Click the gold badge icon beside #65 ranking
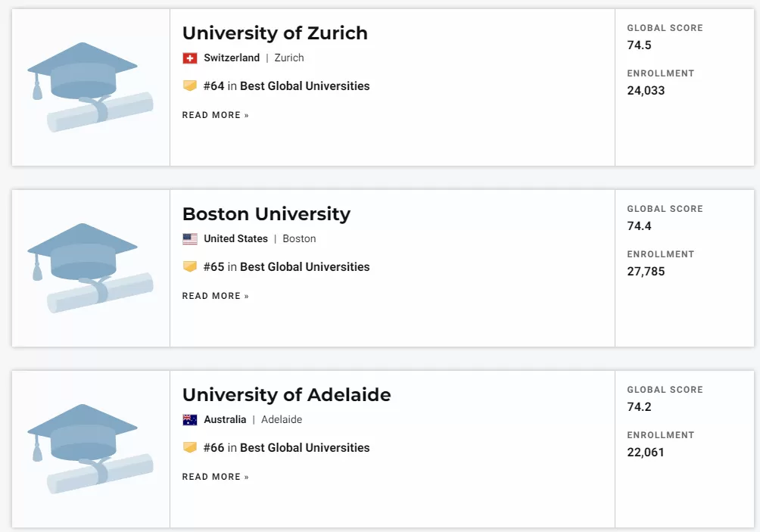Screen dimensions: 760x532 (190, 266)
